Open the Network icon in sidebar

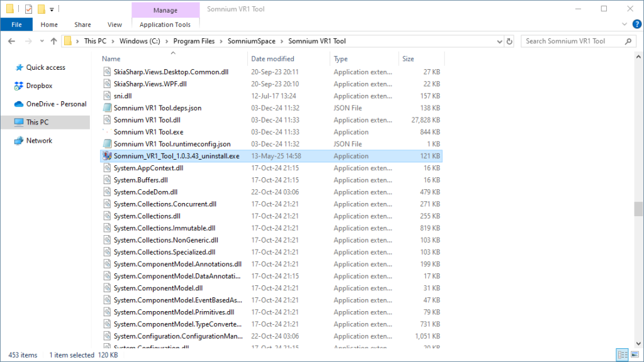pos(18,141)
